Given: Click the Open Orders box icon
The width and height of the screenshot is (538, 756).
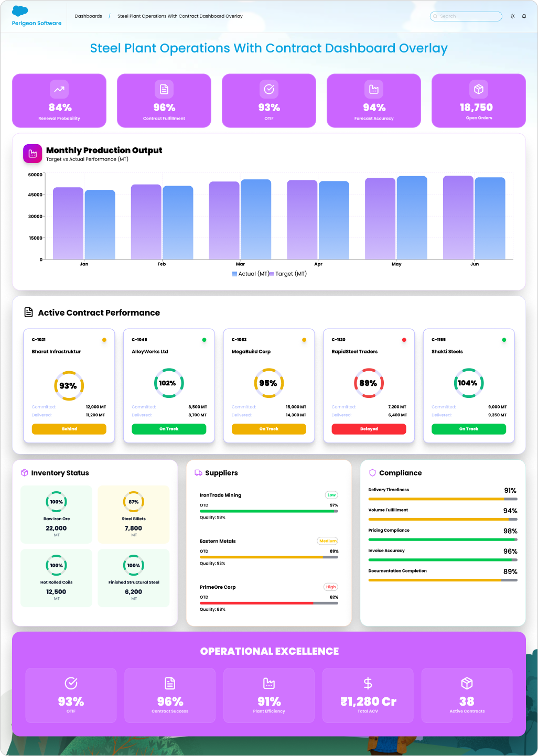Looking at the screenshot, I should [479, 89].
